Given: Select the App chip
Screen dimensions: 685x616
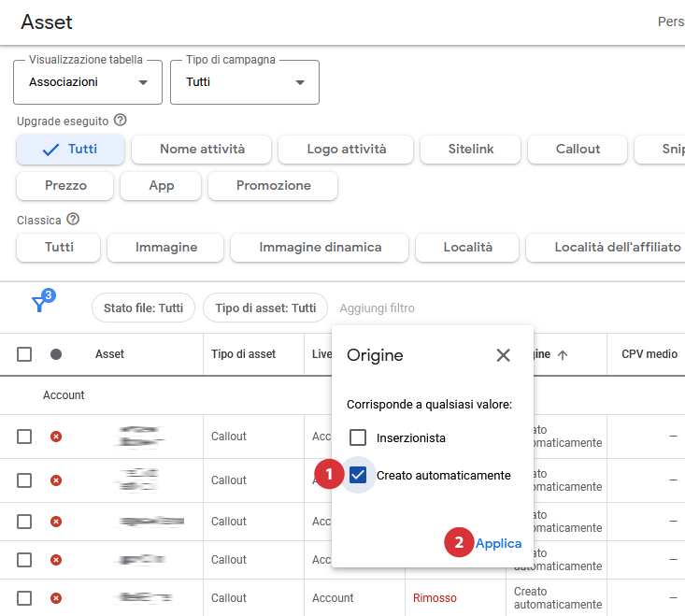Looking at the screenshot, I should coord(161,185).
